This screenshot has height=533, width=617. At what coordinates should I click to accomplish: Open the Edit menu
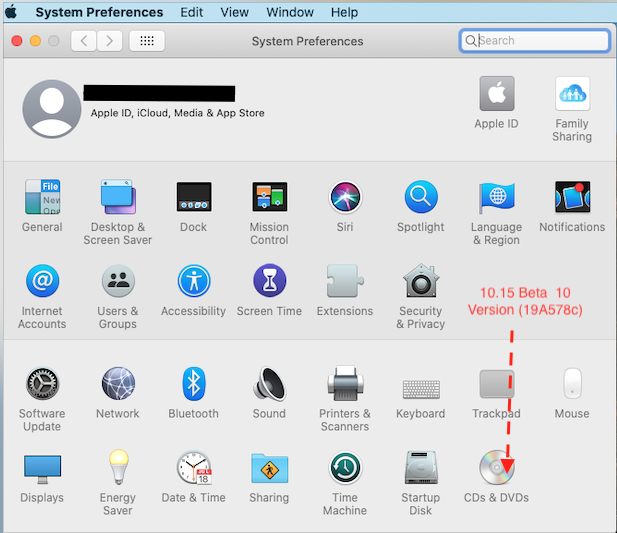[192, 12]
